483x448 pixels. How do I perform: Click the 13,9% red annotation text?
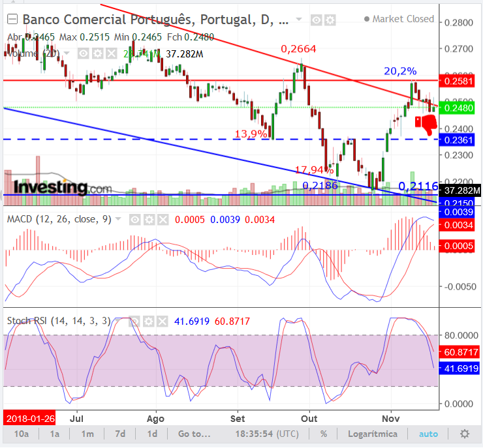point(251,134)
